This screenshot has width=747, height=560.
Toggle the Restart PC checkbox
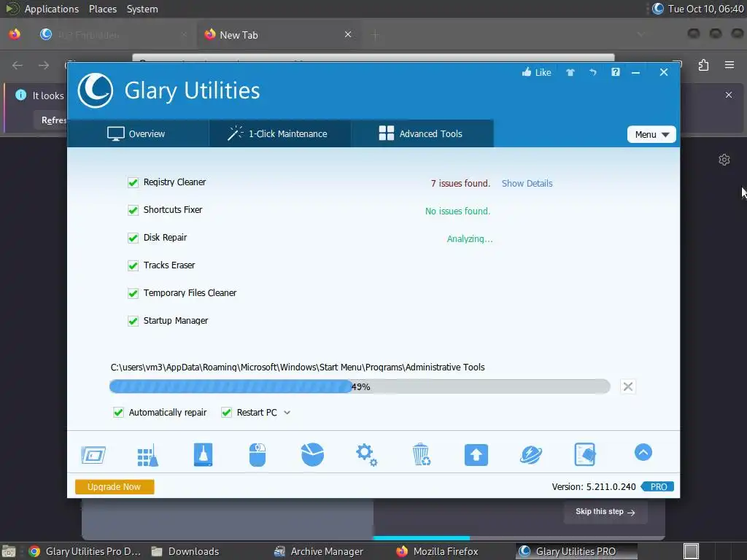[x=226, y=413]
